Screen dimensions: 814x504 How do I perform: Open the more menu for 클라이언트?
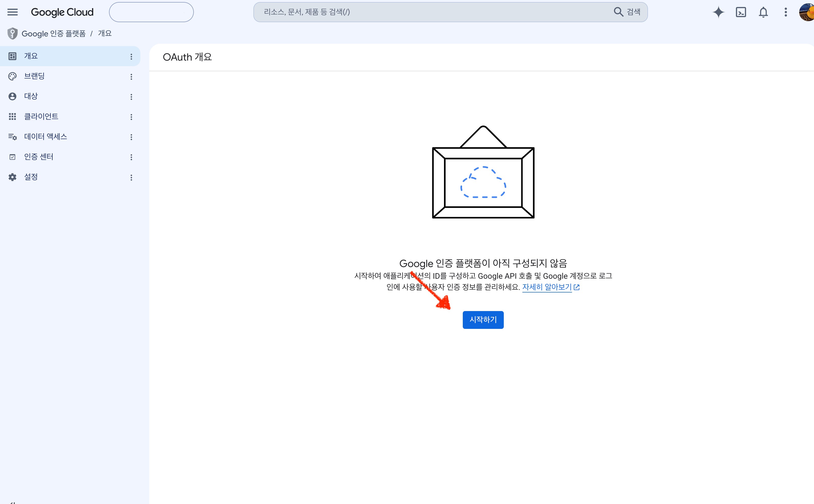pos(131,117)
